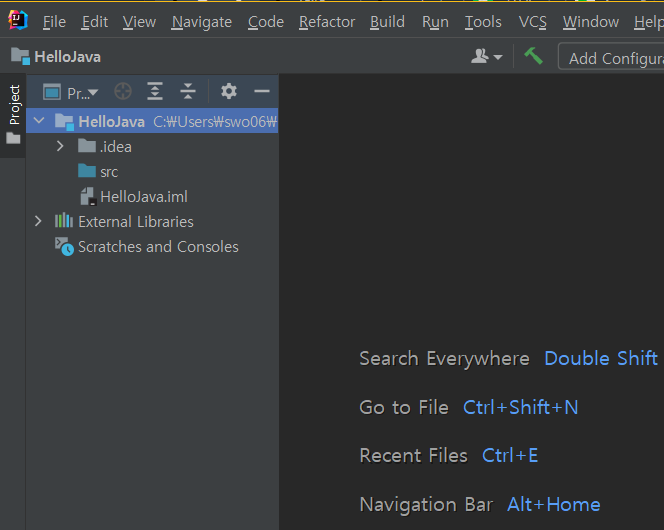Image resolution: width=664 pixels, height=530 pixels.
Task: Click the Search Everywhere label
Action: point(444,359)
